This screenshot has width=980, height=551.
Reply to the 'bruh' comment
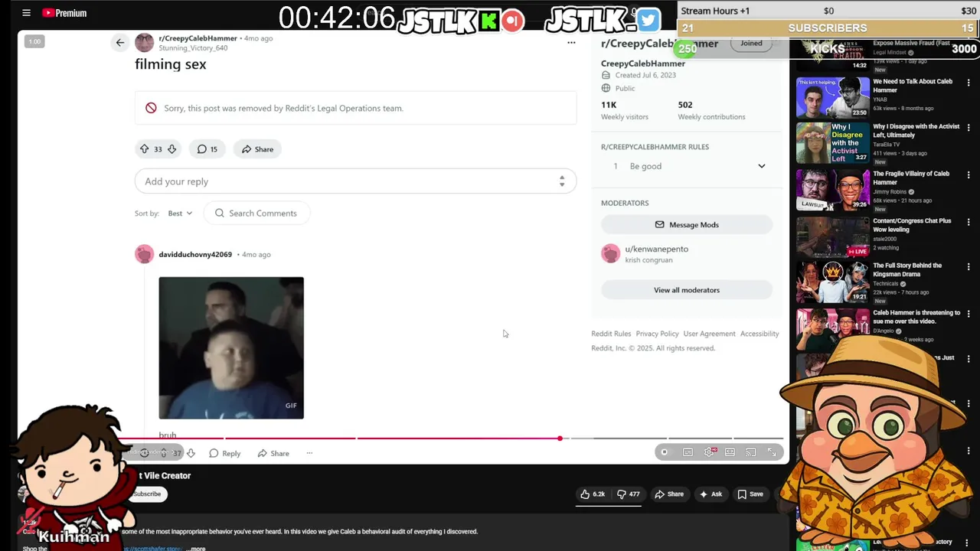pyautogui.click(x=225, y=453)
